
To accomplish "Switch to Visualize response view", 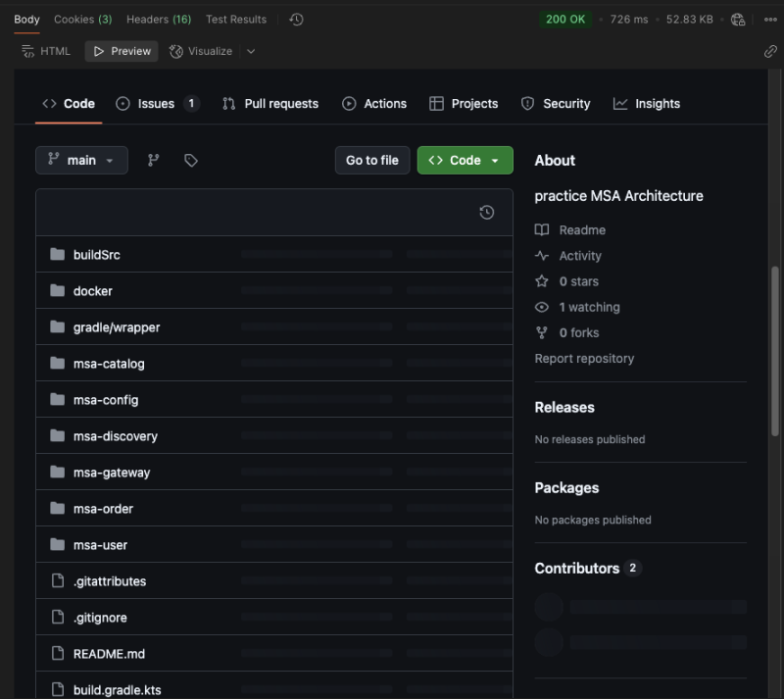I will (201, 51).
